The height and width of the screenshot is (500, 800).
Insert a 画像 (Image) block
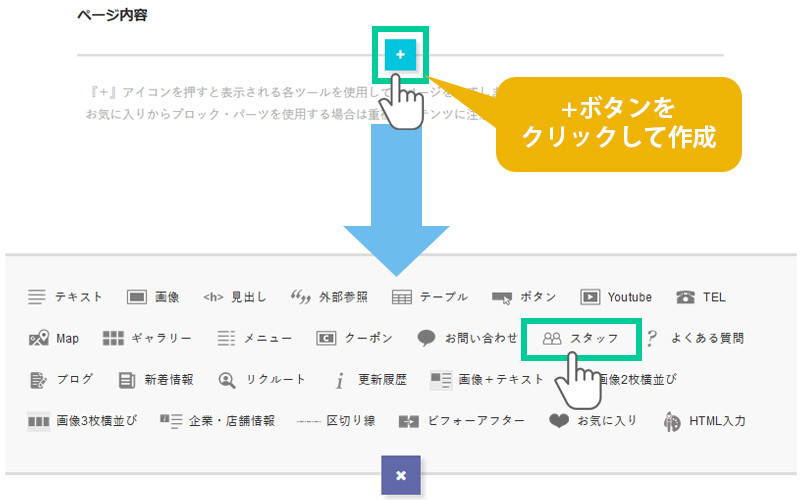click(153, 297)
